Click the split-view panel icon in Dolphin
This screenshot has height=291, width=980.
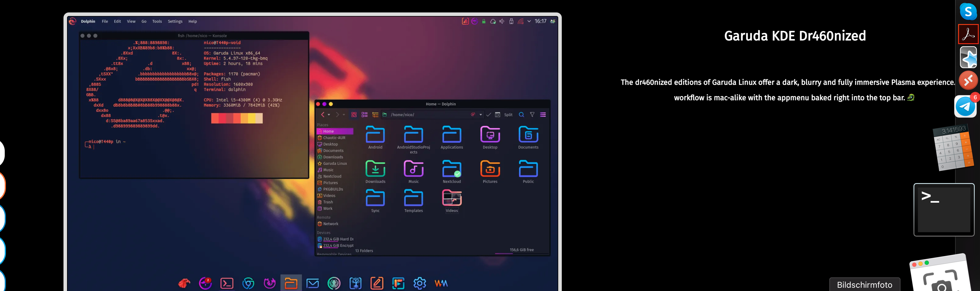[498, 115]
